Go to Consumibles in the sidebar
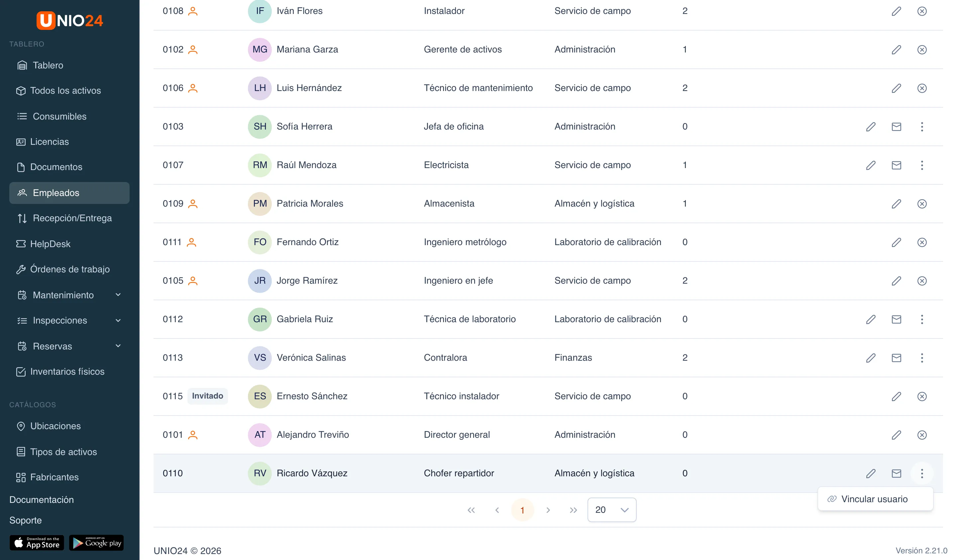Screen dimensions: 957x560 pos(69,117)
